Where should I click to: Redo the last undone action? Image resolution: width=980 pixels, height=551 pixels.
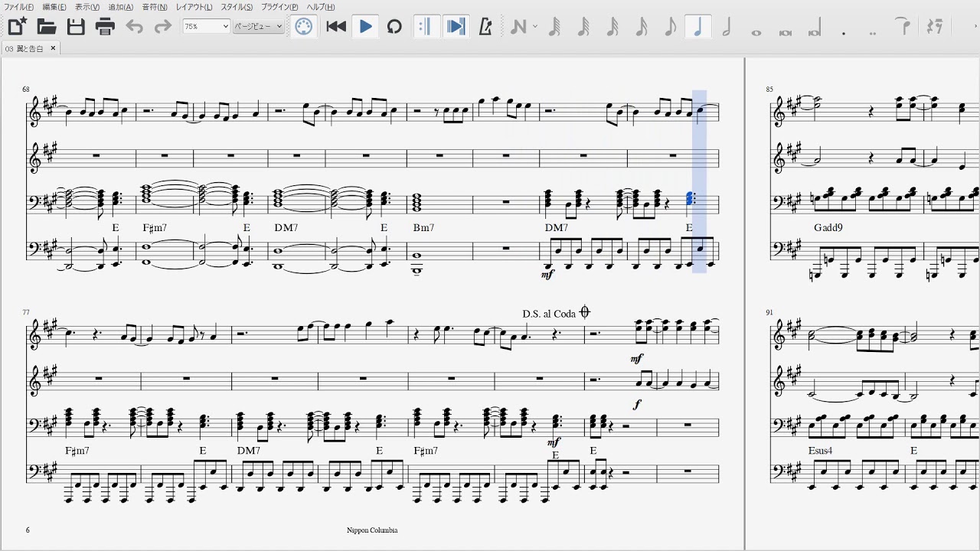[163, 27]
